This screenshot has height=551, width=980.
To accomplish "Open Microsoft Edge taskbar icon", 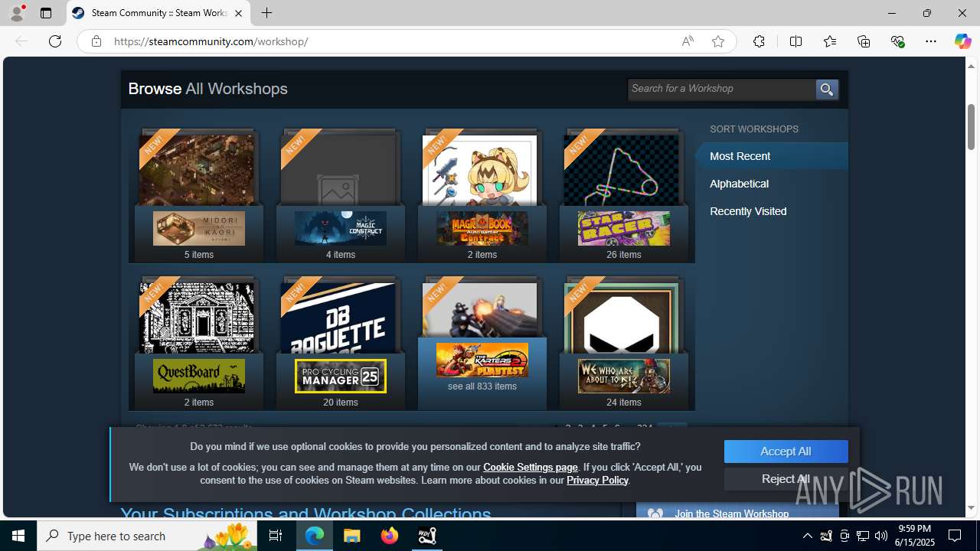I will (315, 536).
